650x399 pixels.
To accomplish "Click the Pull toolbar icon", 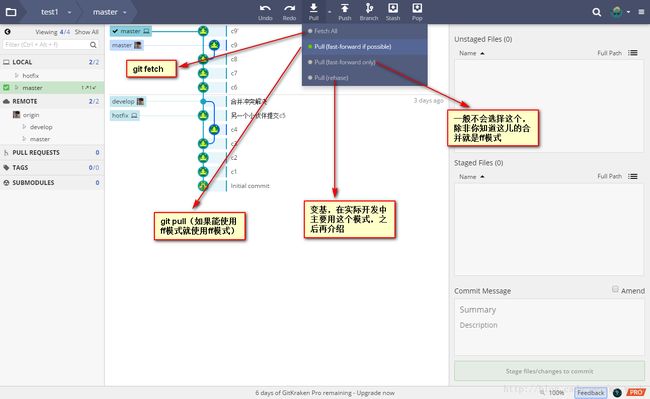I will (313, 12).
